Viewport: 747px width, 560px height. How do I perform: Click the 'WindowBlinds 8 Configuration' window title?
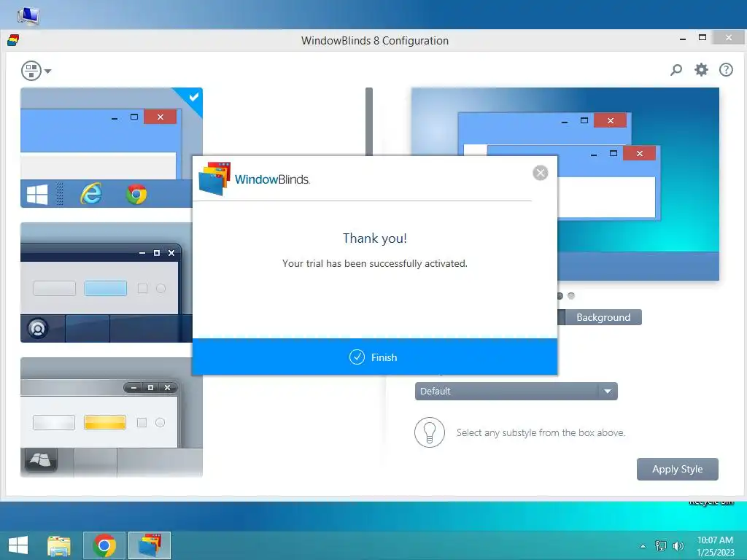pyautogui.click(x=374, y=41)
